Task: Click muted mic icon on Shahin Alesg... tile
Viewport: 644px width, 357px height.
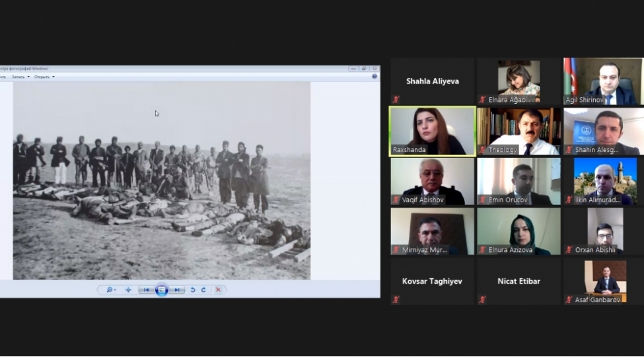Action: [569, 149]
